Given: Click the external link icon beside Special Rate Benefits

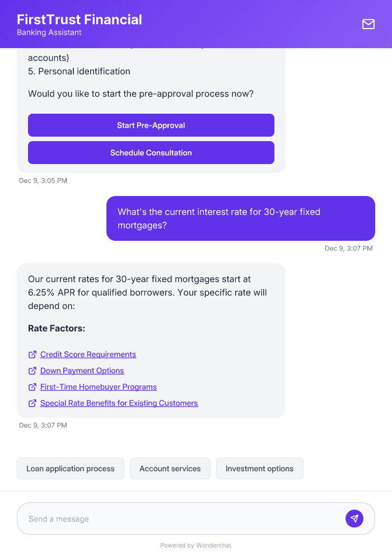Looking at the screenshot, I should 32,403.
